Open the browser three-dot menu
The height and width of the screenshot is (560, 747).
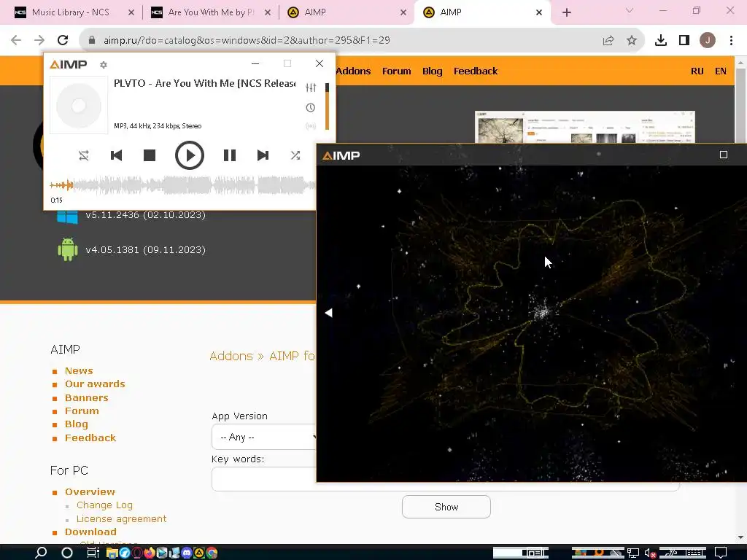coord(731,41)
